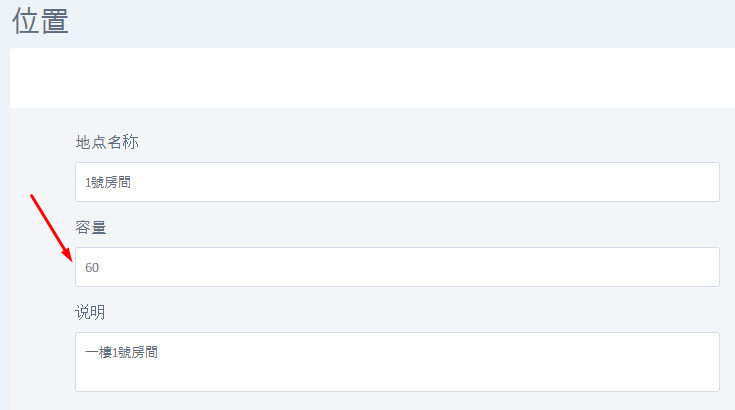The height and width of the screenshot is (410, 735).
Task: Focus the 容量 input field
Action: point(397,267)
